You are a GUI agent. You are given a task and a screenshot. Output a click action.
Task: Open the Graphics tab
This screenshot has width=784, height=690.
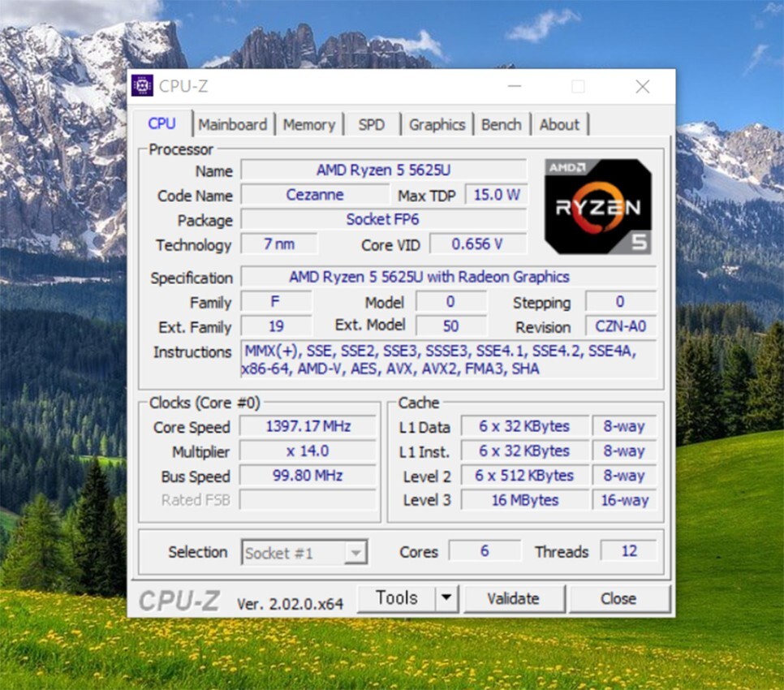click(437, 124)
